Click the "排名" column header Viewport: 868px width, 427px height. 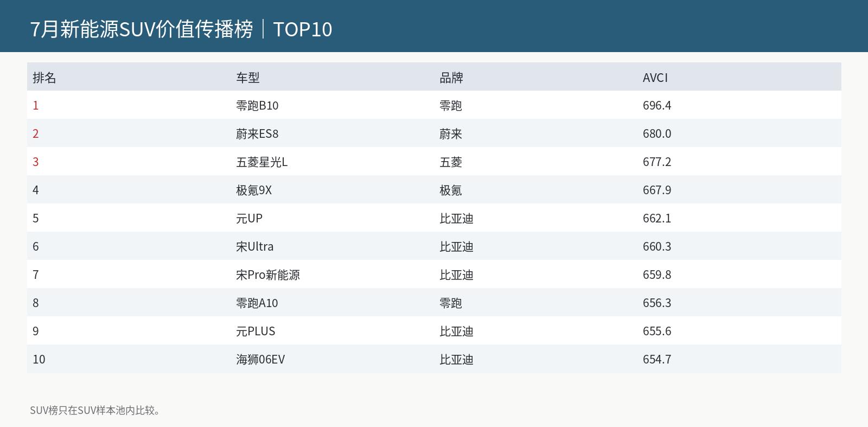click(44, 78)
